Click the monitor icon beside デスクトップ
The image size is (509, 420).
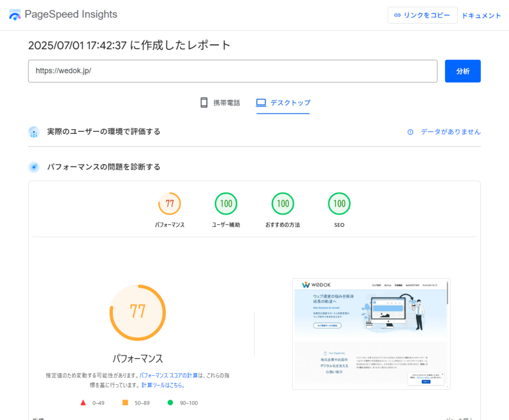(x=261, y=102)
